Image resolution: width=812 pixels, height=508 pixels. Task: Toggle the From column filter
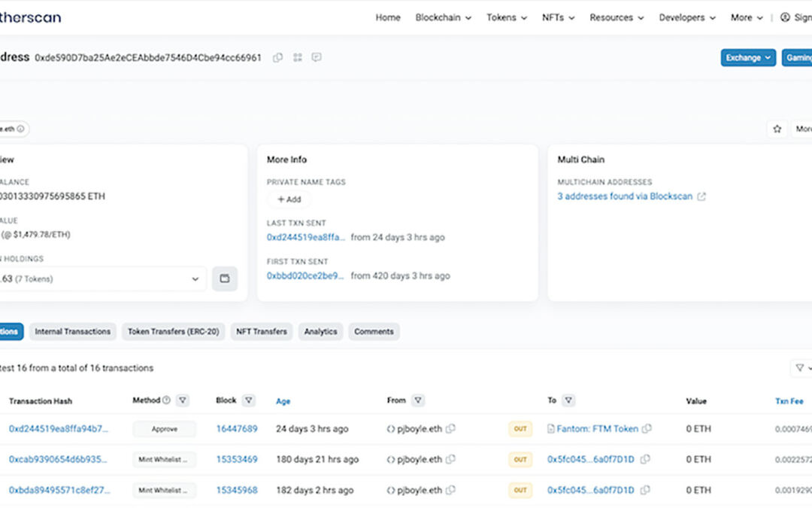[x=417, y=400]
